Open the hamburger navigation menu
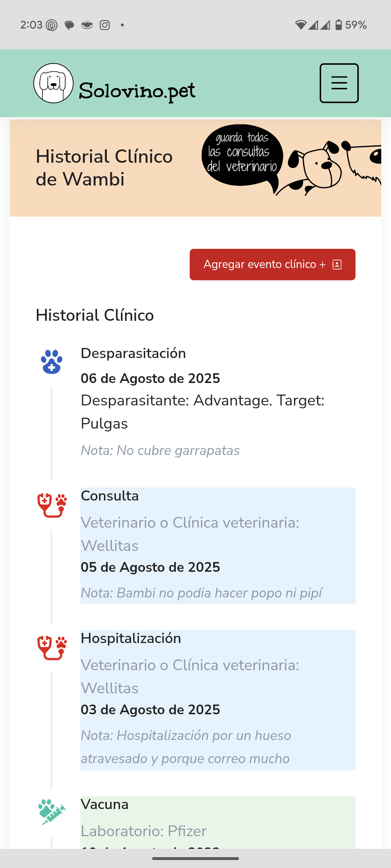Image resolution: width=391 pixels, height=868 pixels. [339, 83]
